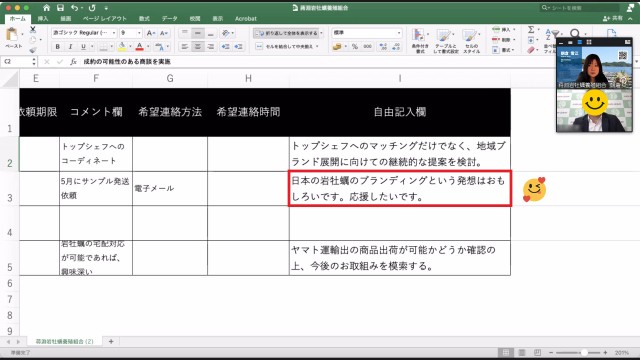Toggle underline formatting button
The image size is (640, 360).
[x=83, y=47]
